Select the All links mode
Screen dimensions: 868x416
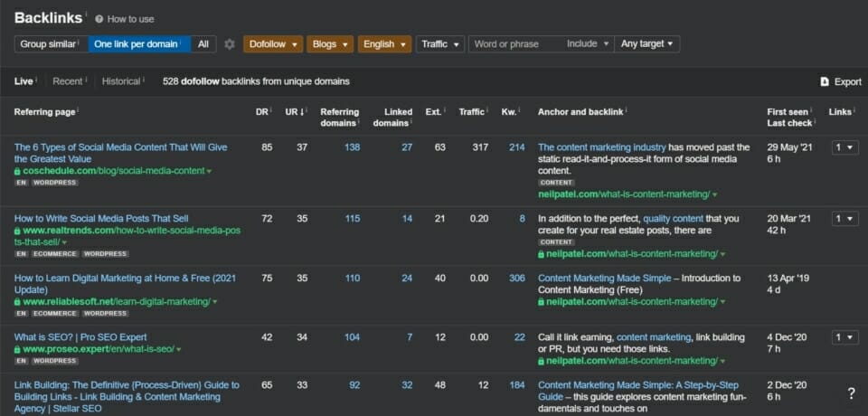pyautogui.click(x=203, y=44)
